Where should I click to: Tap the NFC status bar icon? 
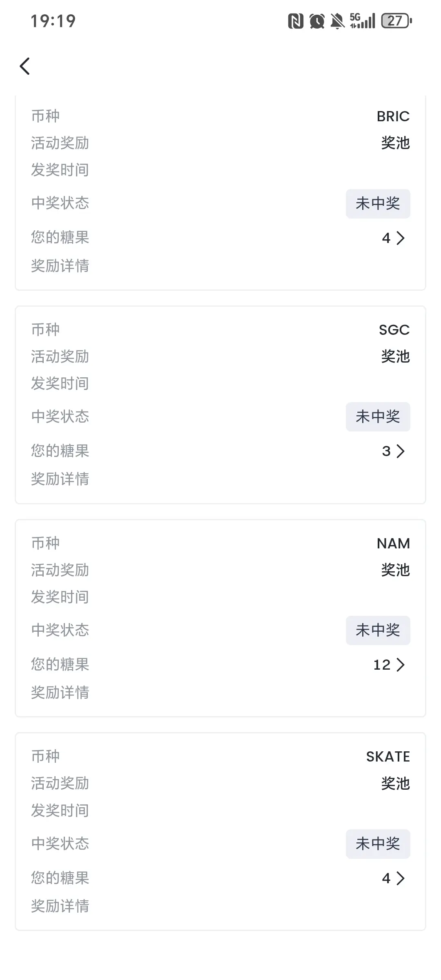[296, 21]
